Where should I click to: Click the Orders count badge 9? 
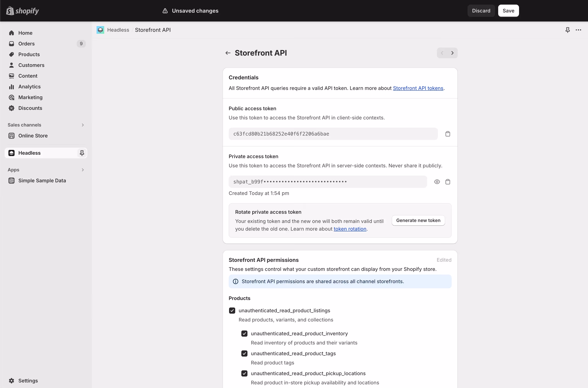click(x=81, y=44)
